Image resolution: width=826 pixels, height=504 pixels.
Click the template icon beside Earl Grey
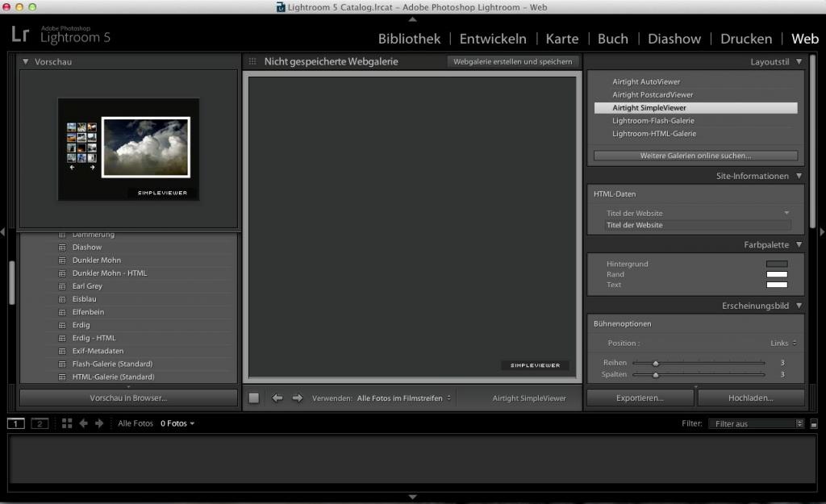[x=62, y=286]
